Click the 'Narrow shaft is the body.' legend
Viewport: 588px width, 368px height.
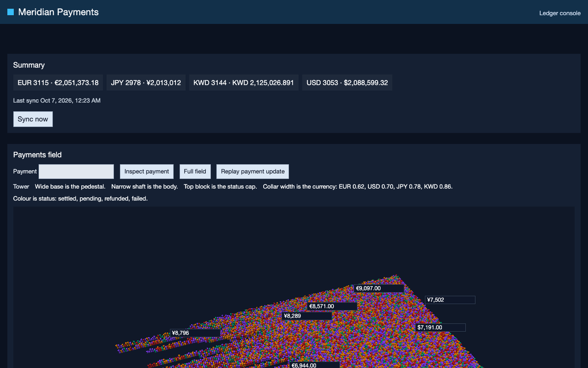145,186
